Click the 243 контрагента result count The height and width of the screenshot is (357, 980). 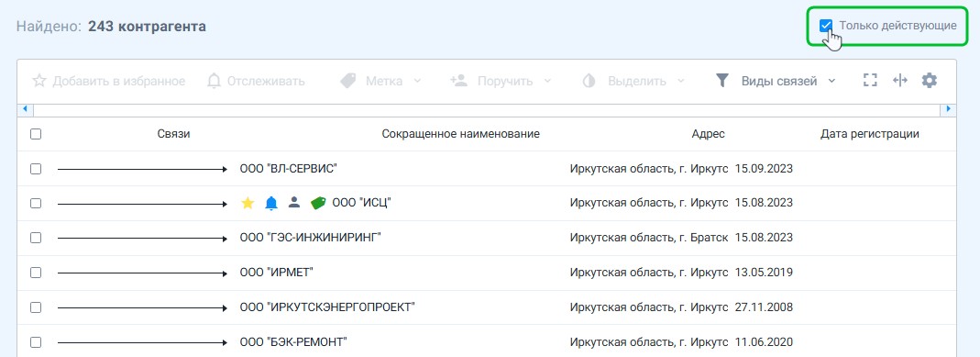point(147,27)
